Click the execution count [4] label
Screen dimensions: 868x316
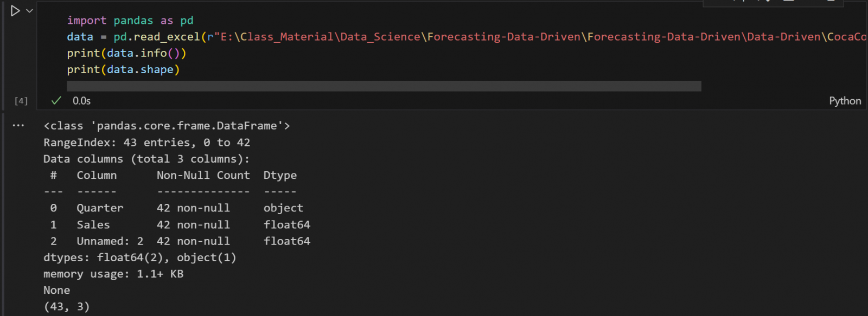pos(21,101)
